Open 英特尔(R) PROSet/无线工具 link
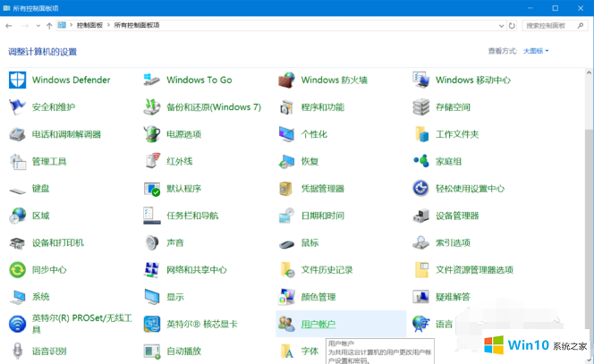Screen dimensions: 594x364 pos(82,324)
